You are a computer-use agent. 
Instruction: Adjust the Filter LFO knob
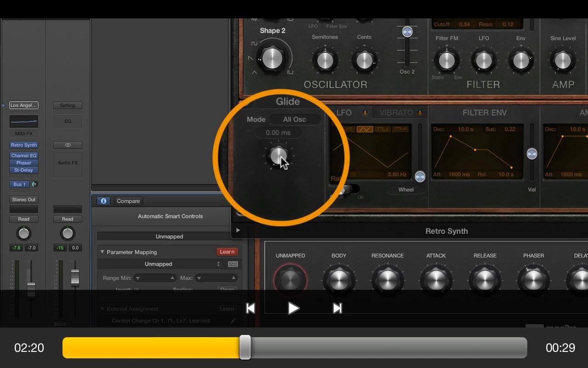tap(484, 60)
